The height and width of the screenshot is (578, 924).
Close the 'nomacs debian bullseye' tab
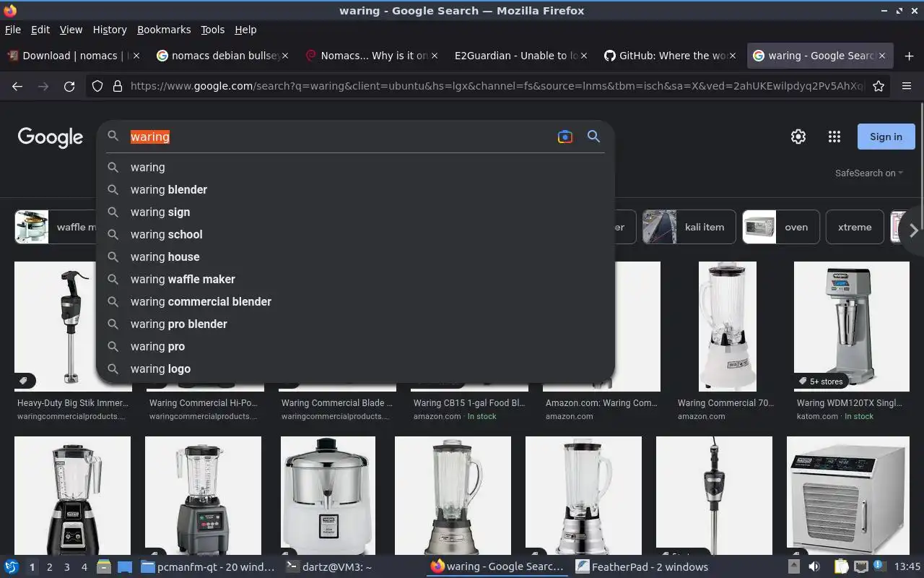coord(284,56)
